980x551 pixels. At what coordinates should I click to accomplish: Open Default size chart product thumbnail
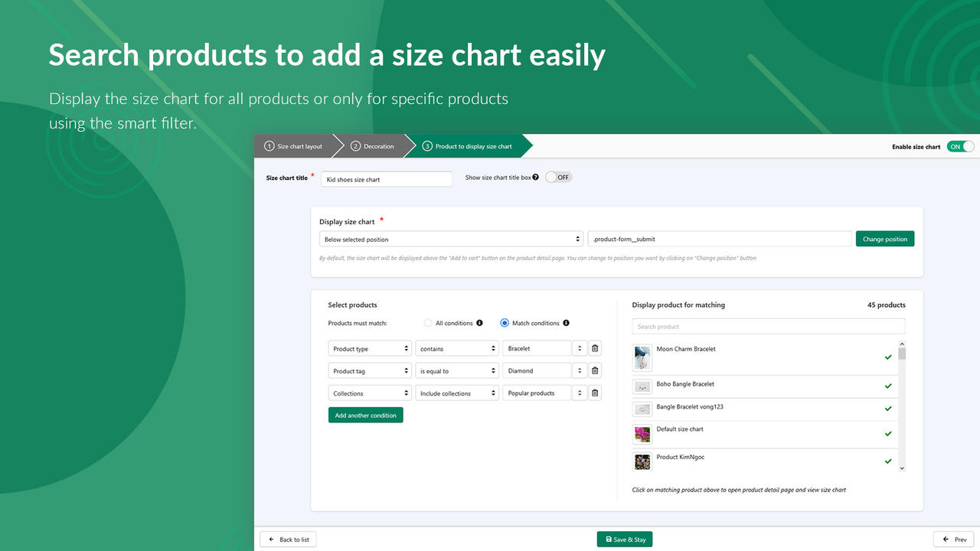(642, 434)
